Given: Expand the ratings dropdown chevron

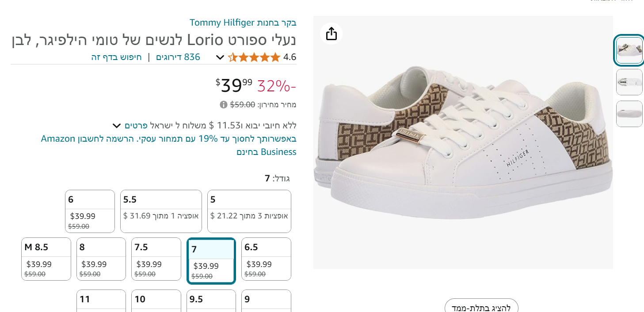Looking at the screenshot, I should (220, 57).
